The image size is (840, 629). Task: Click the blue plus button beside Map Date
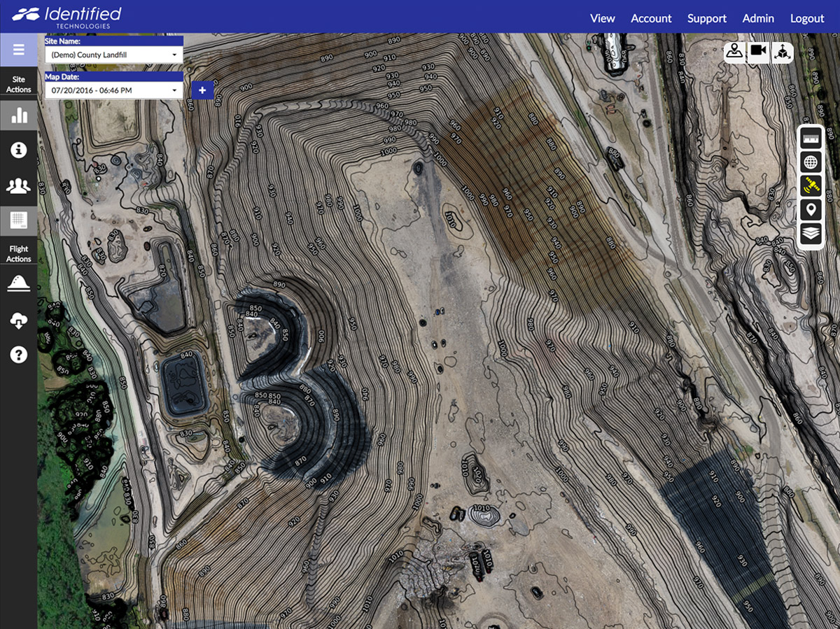(x=202, y=90)
